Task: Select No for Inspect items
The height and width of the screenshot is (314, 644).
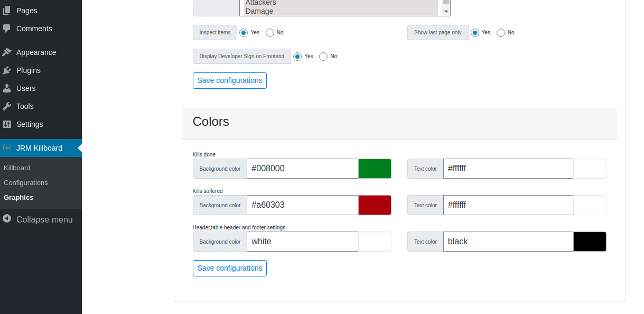Action: [270, 33]
